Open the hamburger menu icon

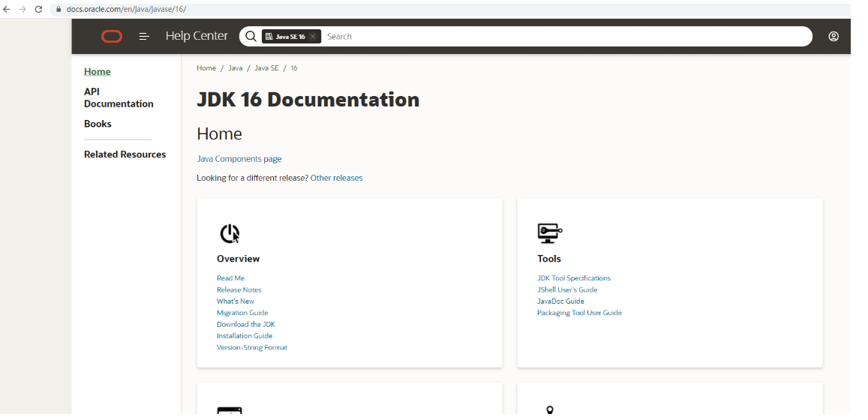(144, 37)
